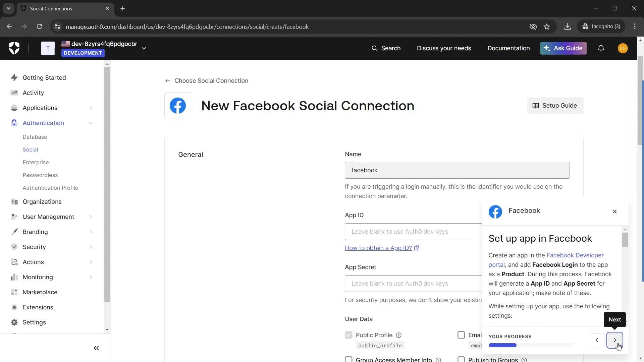Screen dimensions: 644x362
Task: Click the Auth0 shield logo
Action: tap(14, 48)
